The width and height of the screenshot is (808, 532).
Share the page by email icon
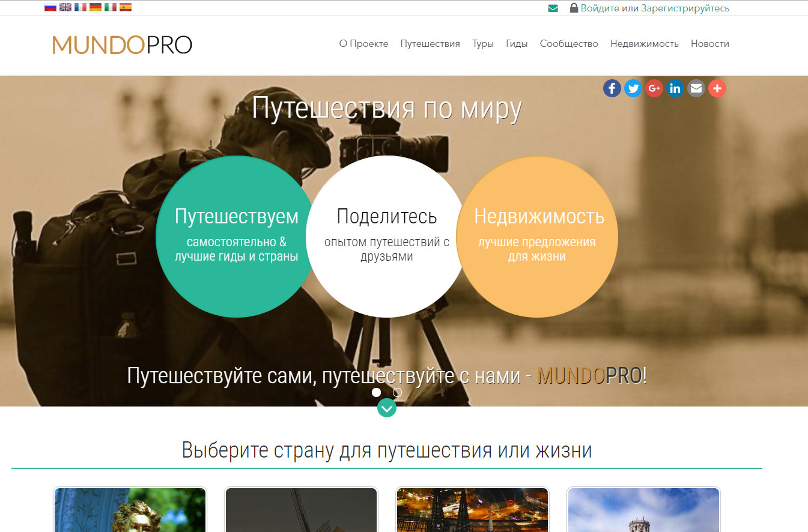[696, 88]
